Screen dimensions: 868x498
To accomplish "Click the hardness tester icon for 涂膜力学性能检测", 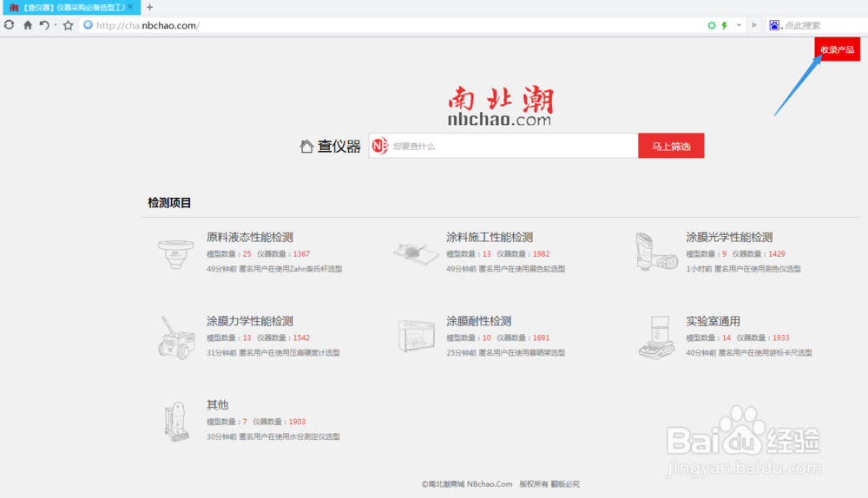I will coord(176,337).
